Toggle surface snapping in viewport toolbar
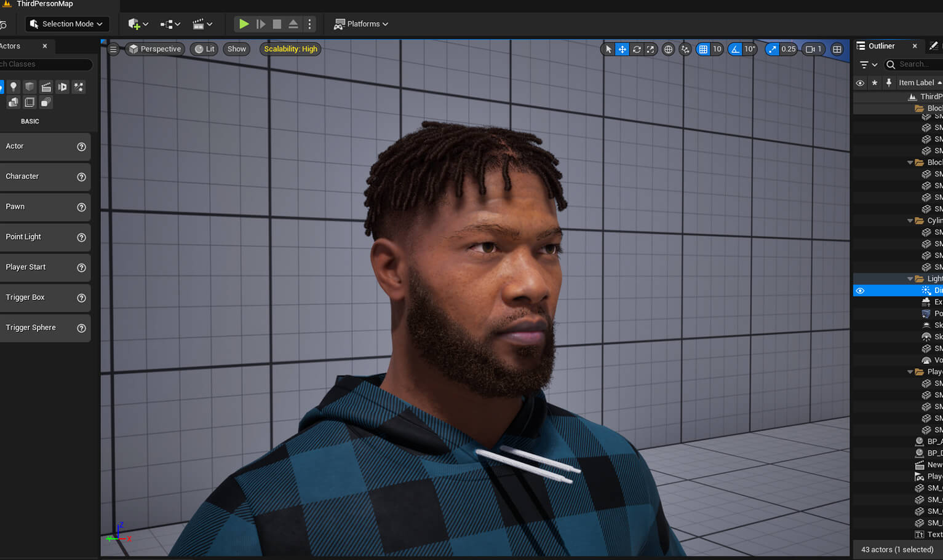 685,49
